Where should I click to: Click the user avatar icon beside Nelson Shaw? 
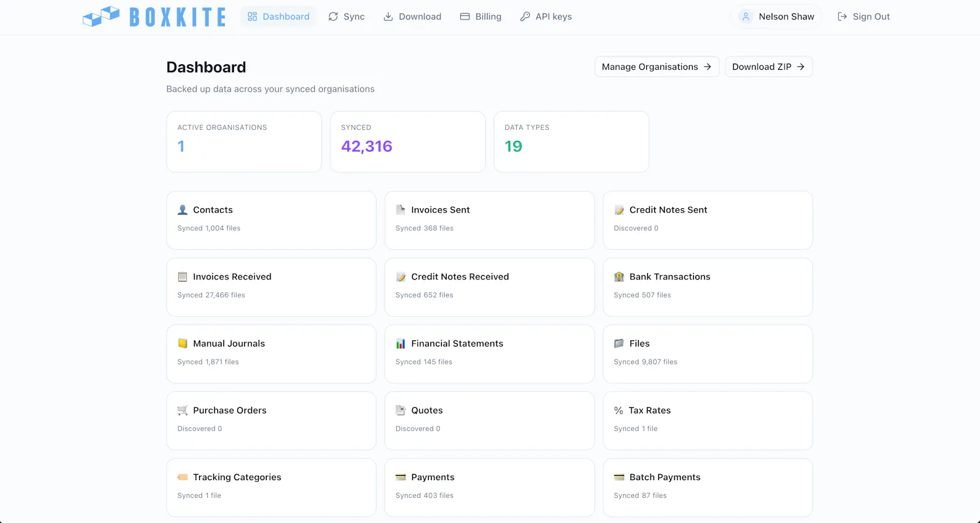tap(746, 17)
